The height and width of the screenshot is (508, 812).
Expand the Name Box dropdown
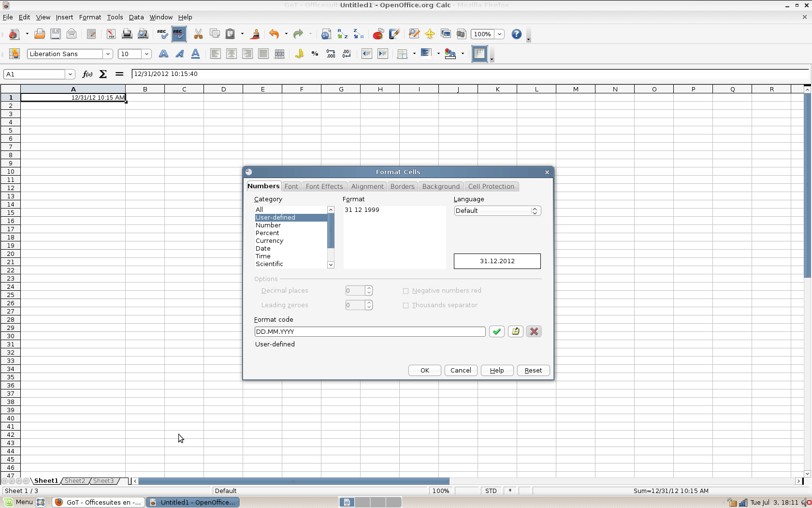coord(71,74)
